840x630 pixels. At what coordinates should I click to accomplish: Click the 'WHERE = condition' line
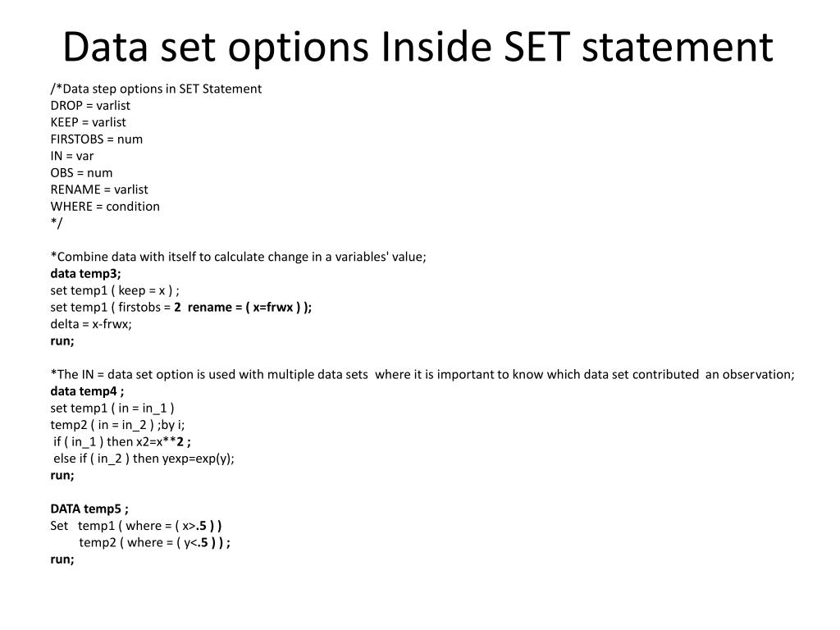click(105, 206)
